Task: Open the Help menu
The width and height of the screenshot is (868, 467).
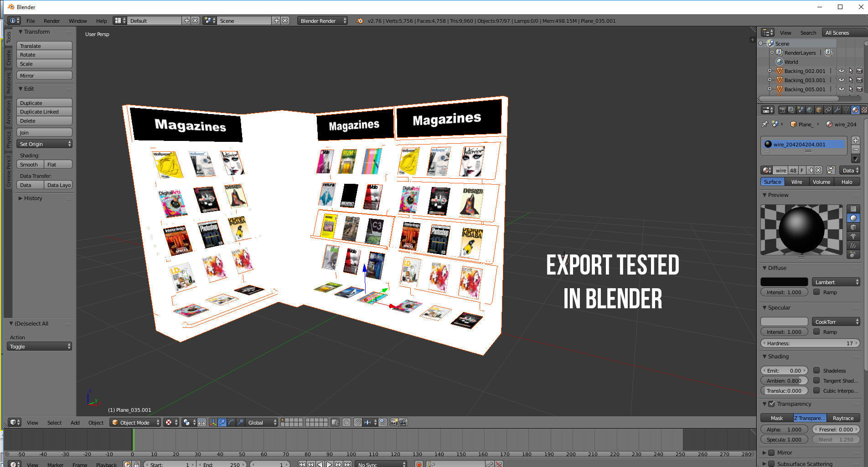Action: coord(101,21)
